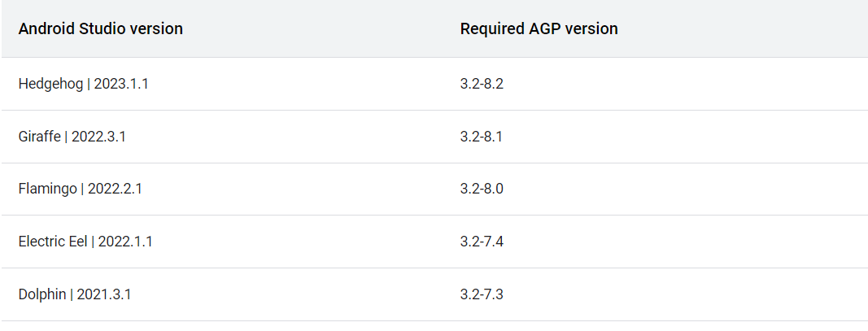The height and width of the screenshot is (331, 868).
Task: Click the word Dolphin in last row
Action: pos(42,294)
